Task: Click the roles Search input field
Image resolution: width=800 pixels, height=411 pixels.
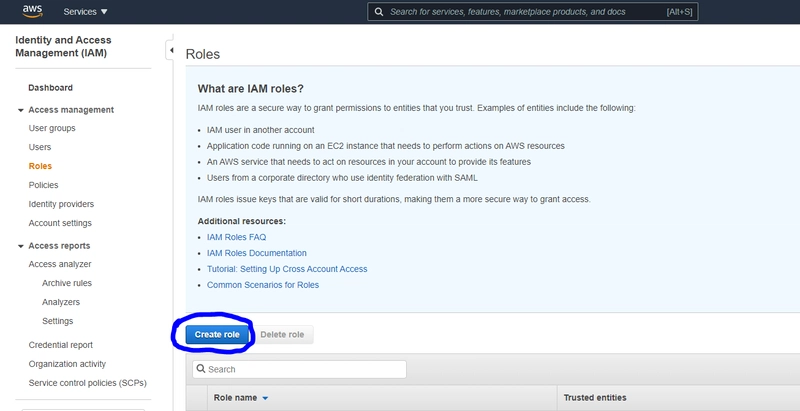Action: (305, 369)
